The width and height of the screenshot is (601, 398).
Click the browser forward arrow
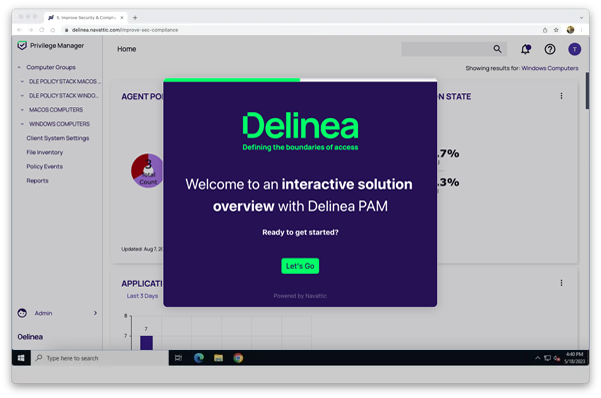(x=31, y=30)
